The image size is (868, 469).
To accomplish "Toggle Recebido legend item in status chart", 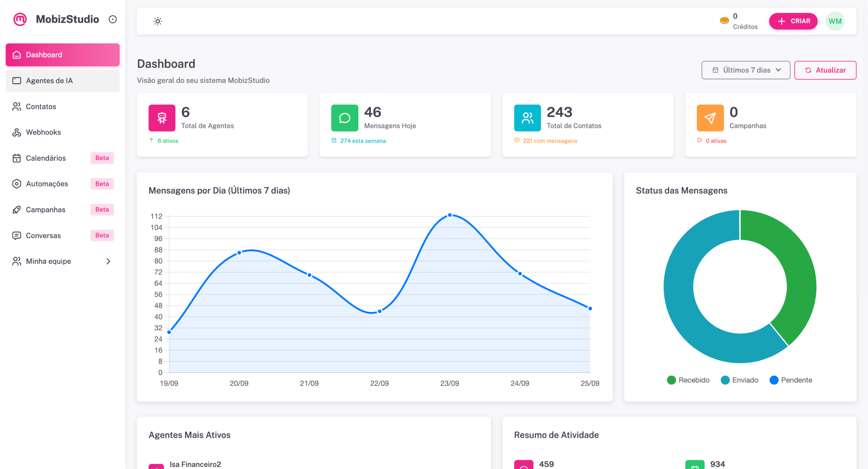I will tap(688, 380).
